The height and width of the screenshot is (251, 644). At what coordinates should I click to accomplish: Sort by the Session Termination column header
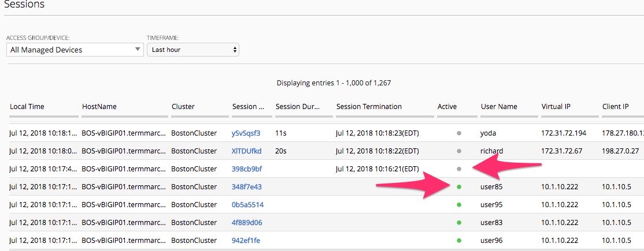pos(369,107)
